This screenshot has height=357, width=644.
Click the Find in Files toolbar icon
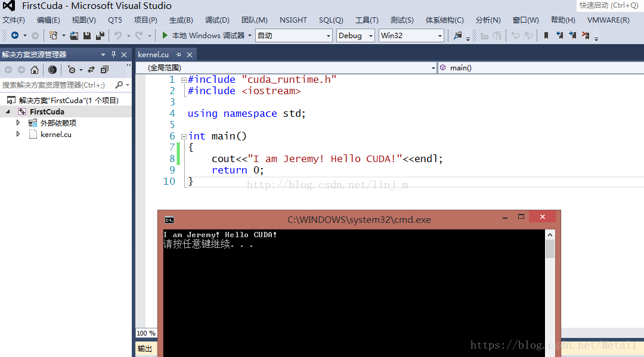tap(457, 36)
